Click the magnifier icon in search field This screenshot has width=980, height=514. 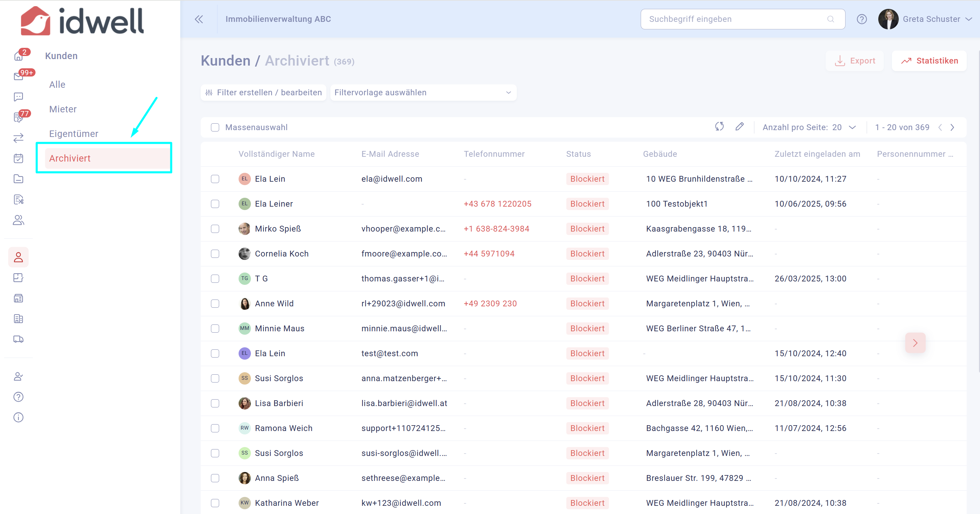(x=830, y=19)
